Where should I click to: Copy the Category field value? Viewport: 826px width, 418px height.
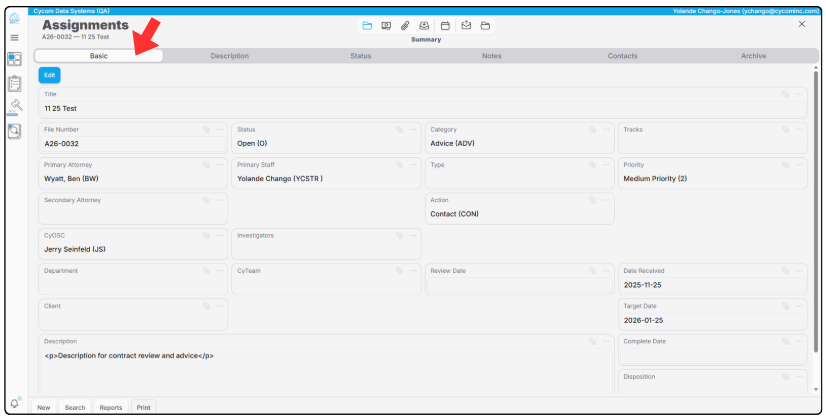coord(593,129)
